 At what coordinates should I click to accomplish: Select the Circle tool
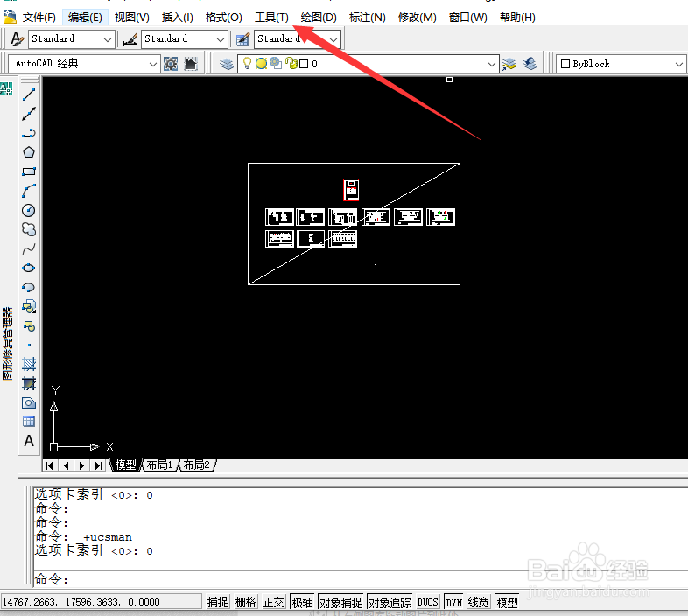click(29, 210)
